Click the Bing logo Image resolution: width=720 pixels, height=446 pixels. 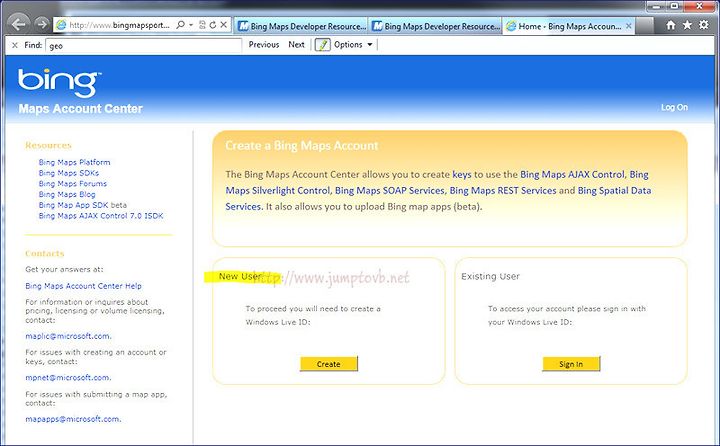60,83
